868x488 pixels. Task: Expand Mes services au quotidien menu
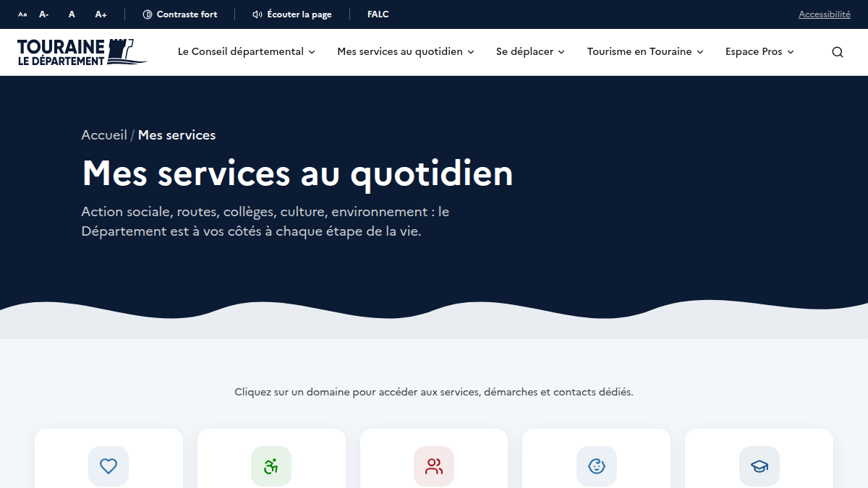406,52
